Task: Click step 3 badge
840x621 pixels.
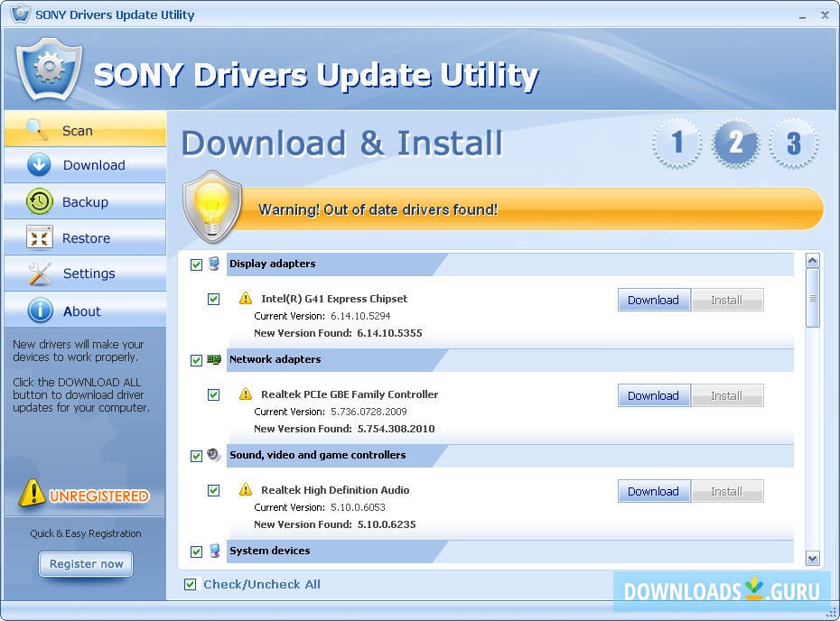Action: [x=793, y=143]
